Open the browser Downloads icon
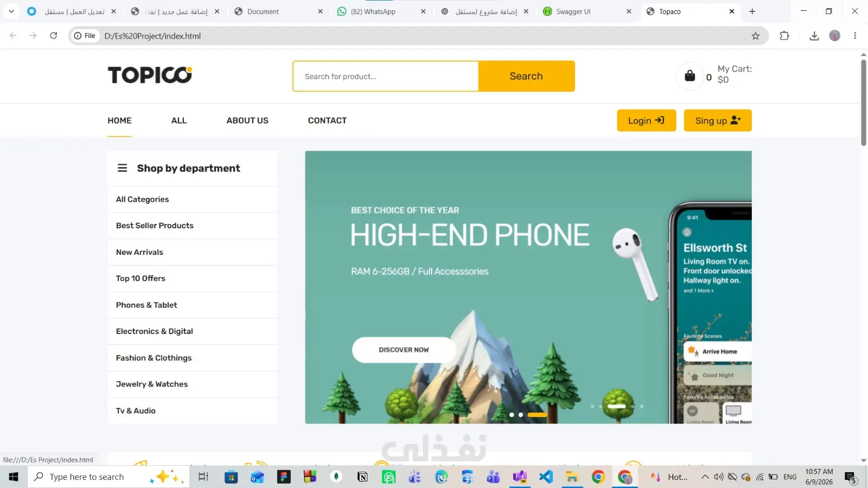This screenshot has height=488, width=868. (x=814, y=36)
